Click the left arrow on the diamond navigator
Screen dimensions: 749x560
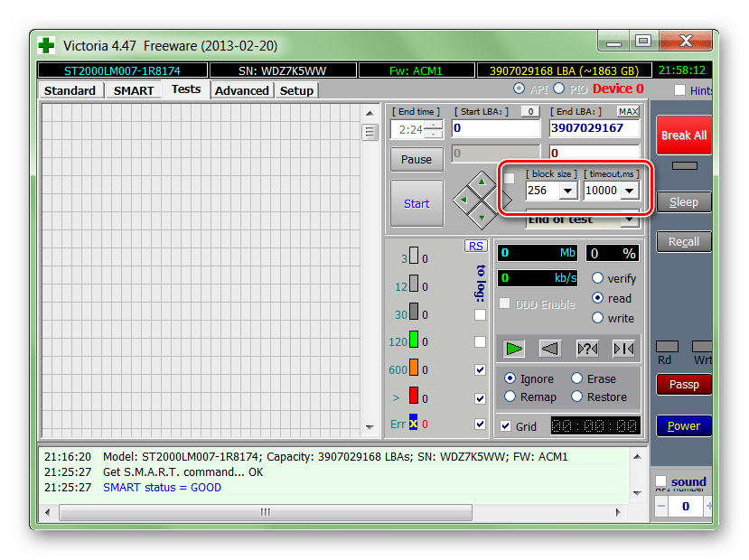coord(463,198)
